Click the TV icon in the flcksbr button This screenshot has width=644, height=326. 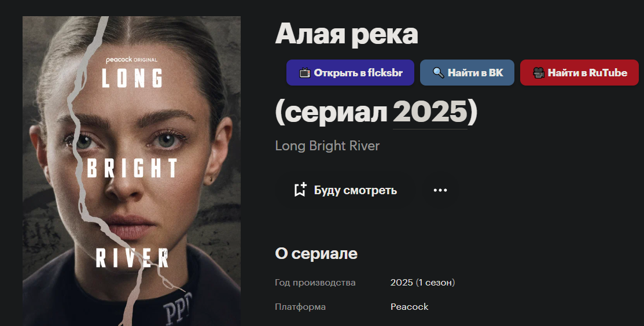305,73
